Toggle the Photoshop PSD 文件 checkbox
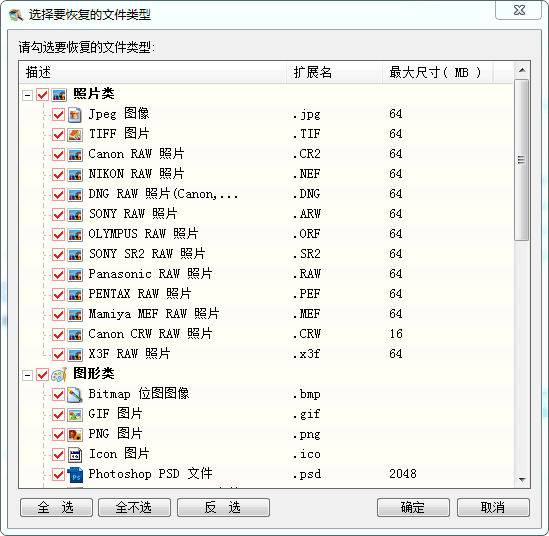This screenshot has width=549, height=536. (58, 475)
